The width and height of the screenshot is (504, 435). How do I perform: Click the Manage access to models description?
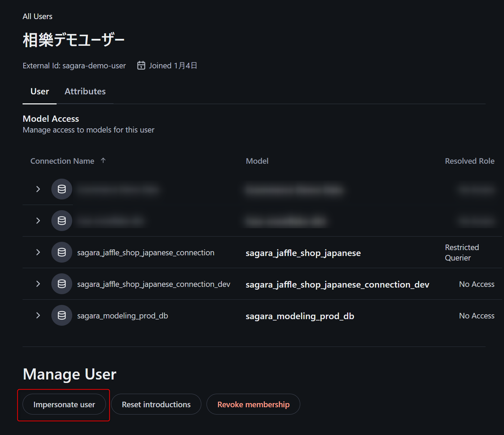(x=89, y=130)
